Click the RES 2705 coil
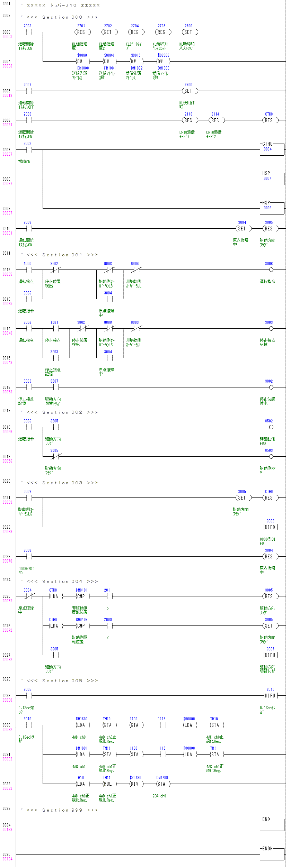This screenshot has height=868, width=290. point(163,32)
